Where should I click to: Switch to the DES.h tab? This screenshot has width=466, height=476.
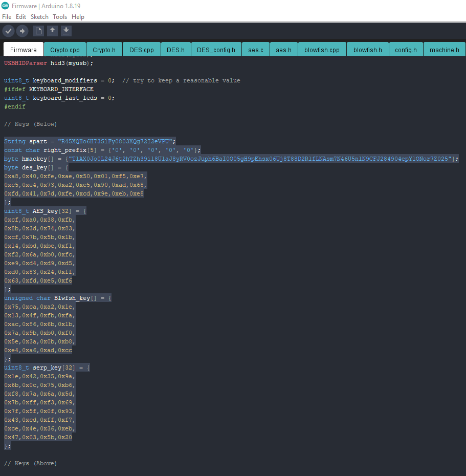175,50
